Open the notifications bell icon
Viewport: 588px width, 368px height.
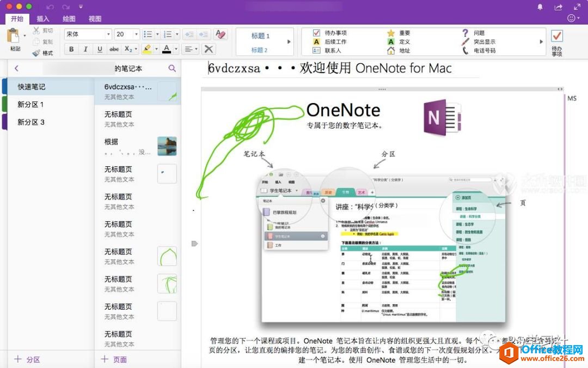540,7
